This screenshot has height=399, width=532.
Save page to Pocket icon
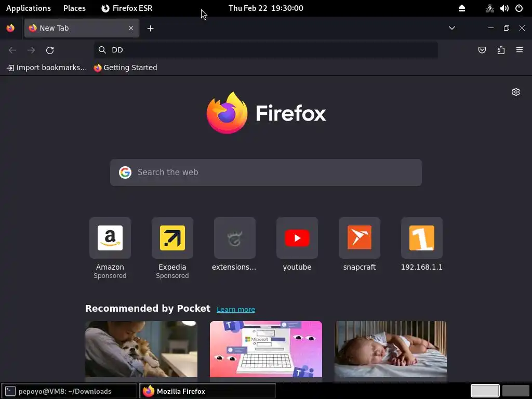click(482, 50)
